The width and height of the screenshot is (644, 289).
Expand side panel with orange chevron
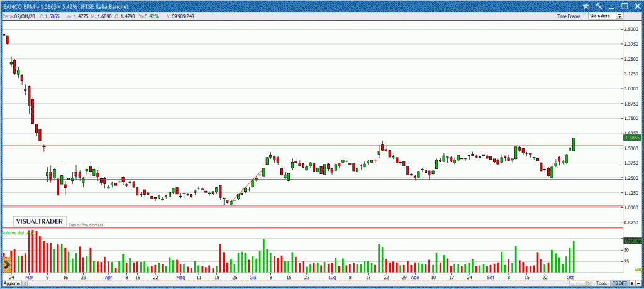[6, 265]
